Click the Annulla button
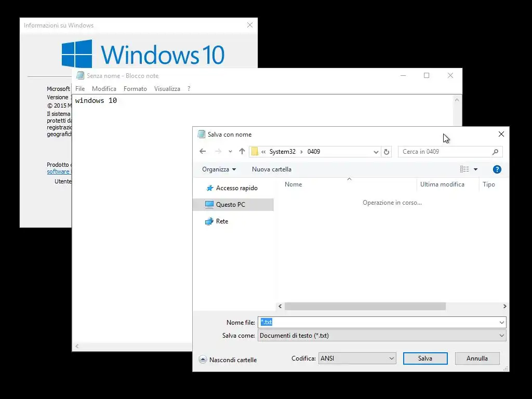Image resolution: width=532 pixels, height=399 pixels. coord(477,358)
